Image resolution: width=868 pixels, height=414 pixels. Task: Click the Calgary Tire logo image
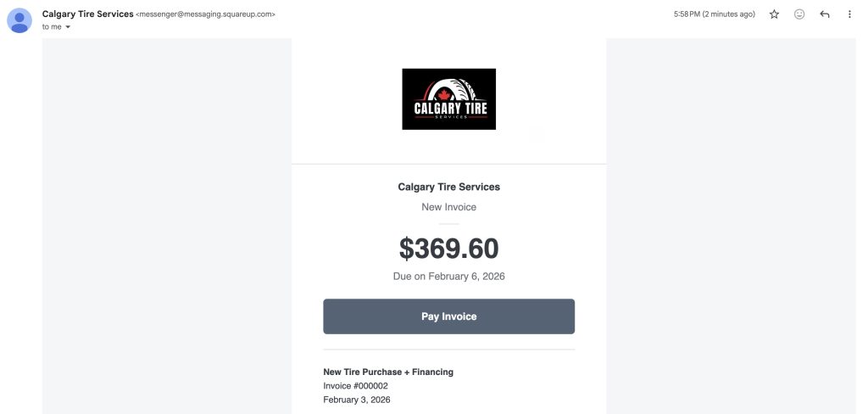tap(448, 98)
